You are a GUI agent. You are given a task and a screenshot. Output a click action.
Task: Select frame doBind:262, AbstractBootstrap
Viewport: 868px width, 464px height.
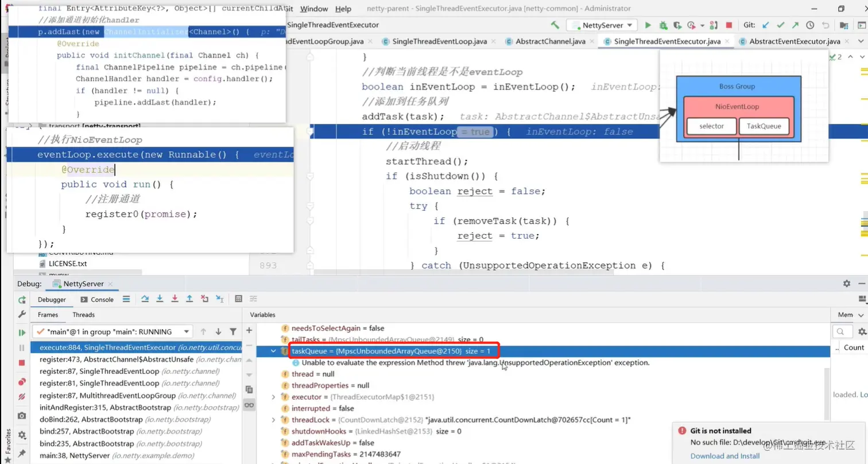136,419
